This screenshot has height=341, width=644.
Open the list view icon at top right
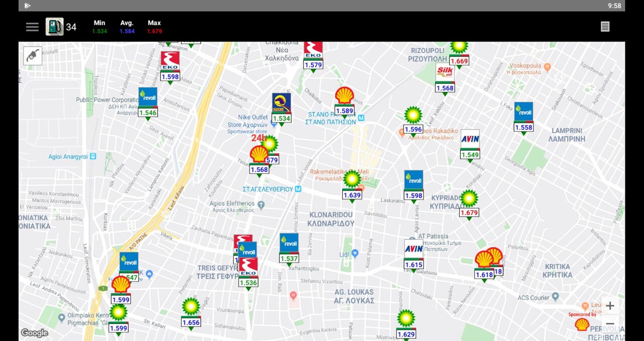pos(605,27)
